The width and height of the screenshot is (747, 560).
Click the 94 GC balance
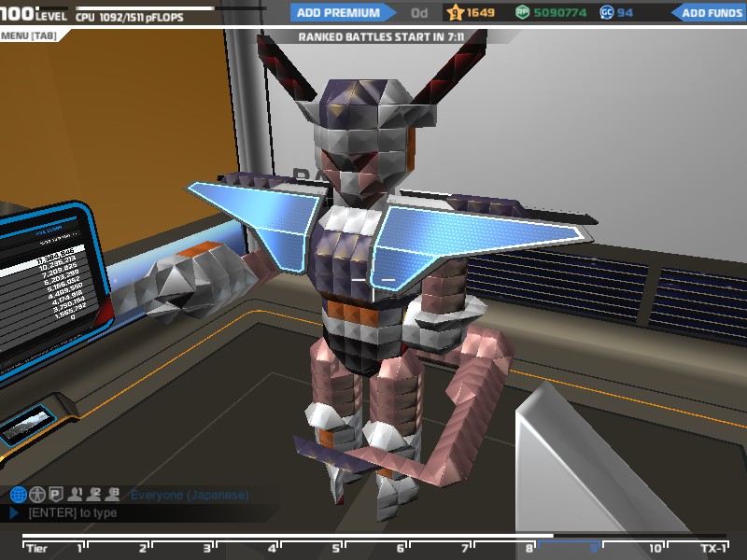625,12
